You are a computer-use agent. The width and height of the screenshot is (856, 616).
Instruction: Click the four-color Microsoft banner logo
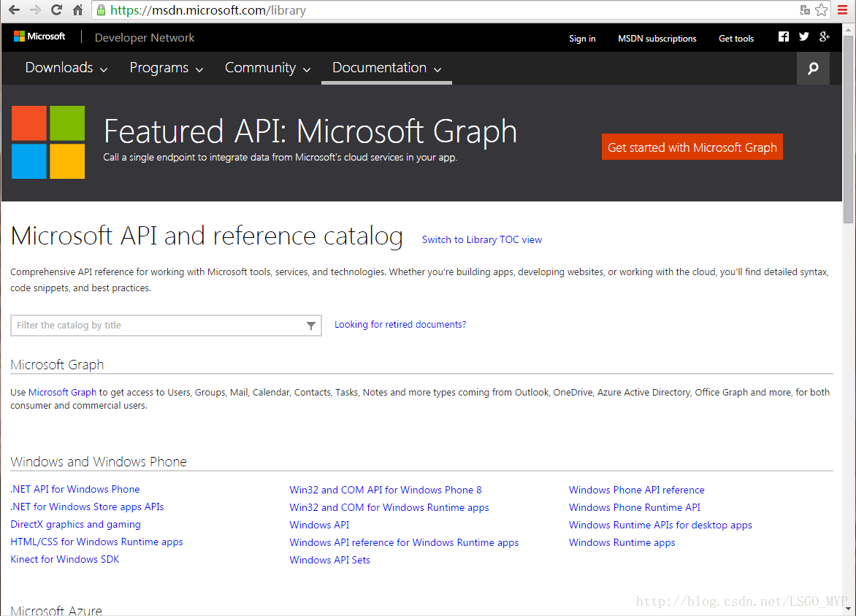point(48,142)
